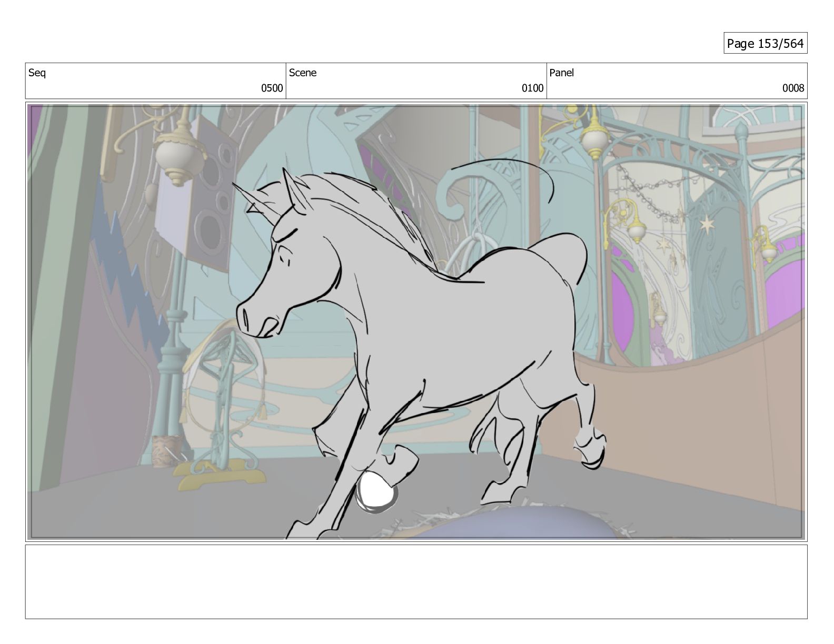Click the Panel field label
This screenshot has width=834, height=644.
point(561,73)
